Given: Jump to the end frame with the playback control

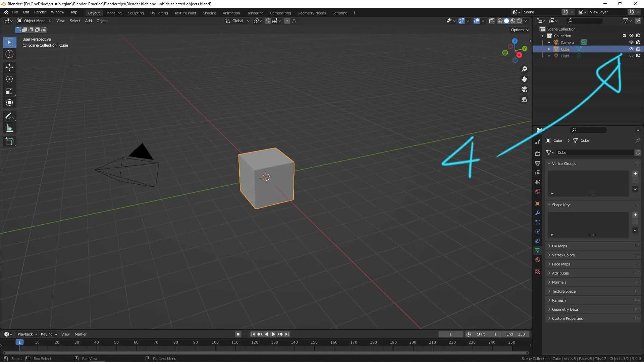Looking at the screenshot, I should (287, 334).
